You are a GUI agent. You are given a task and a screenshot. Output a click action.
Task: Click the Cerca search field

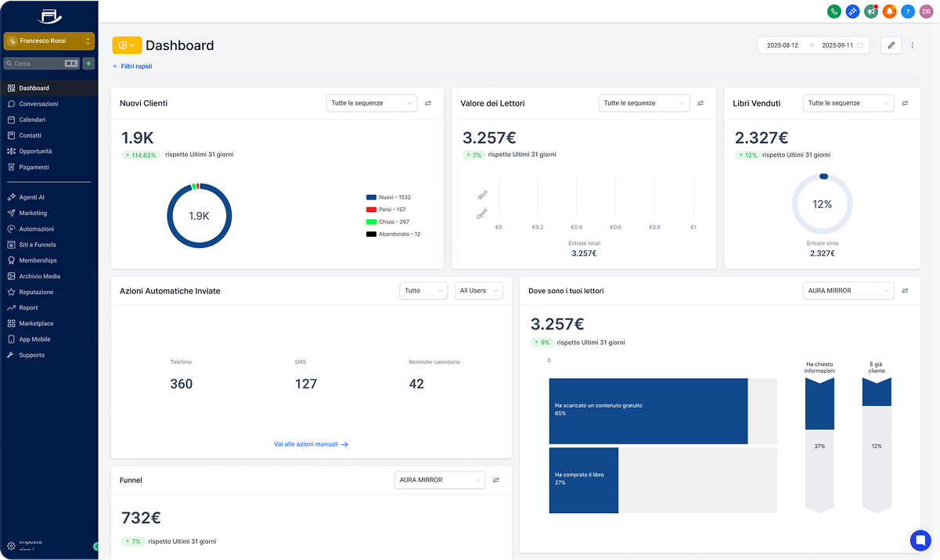(39, 63)
